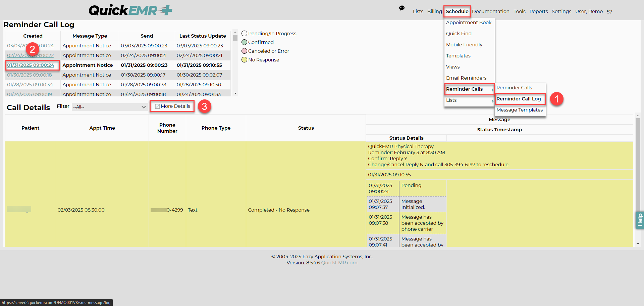
Task: Select the Last Status Update 01/31/2025 09:10:55 cell
Action: click(x=203, y=65)
